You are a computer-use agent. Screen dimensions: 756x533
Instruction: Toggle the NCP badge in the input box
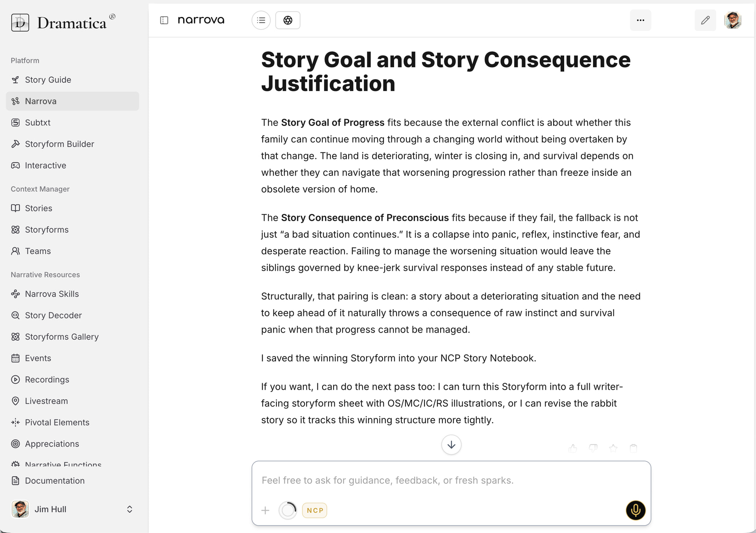click(x=315, y=510)
